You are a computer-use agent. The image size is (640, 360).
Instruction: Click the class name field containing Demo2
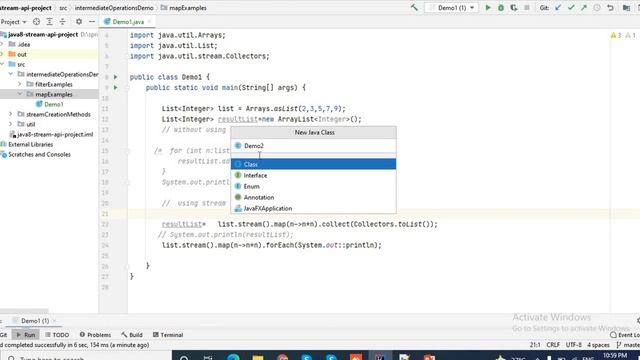coord(313,146)
